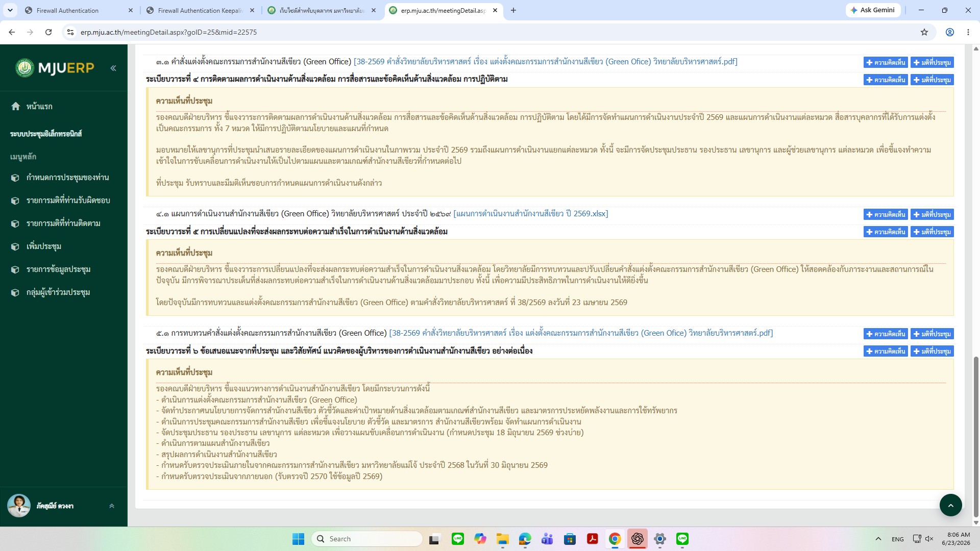The height and width of the screenshot is (551, 980).
Task: Add ความคิดเห็น for agenda ระเบียบวาระที่ ๖
Action: (x=886, y=351)
